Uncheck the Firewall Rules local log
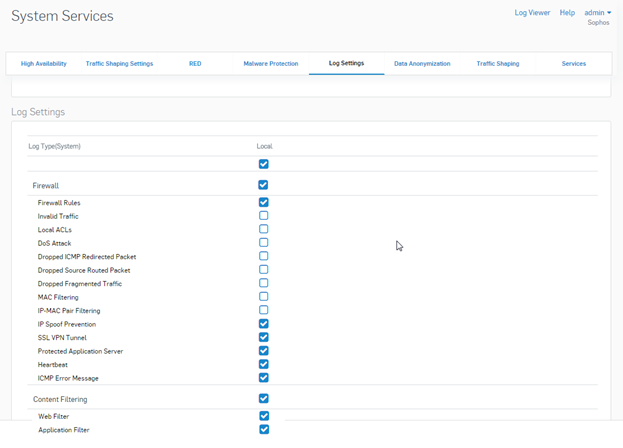The image size is (623, 448). pyautogui.click(x=264, y=202)
